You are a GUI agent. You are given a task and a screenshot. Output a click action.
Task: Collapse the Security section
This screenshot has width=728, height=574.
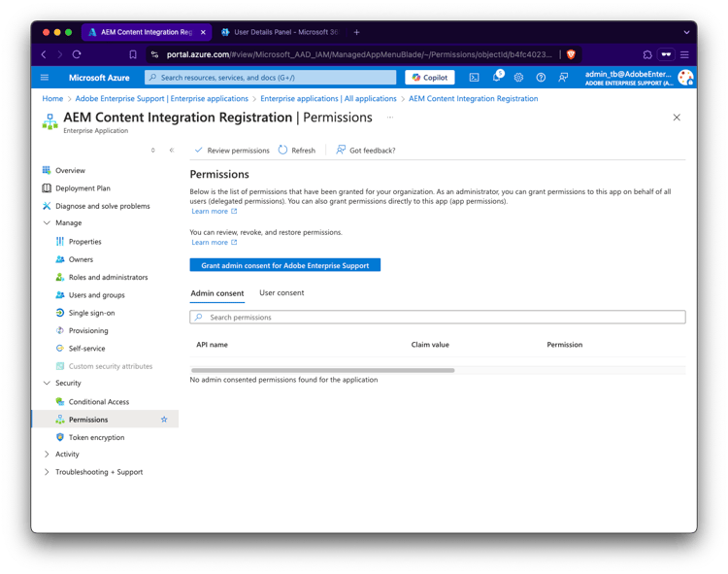point(47,383)
